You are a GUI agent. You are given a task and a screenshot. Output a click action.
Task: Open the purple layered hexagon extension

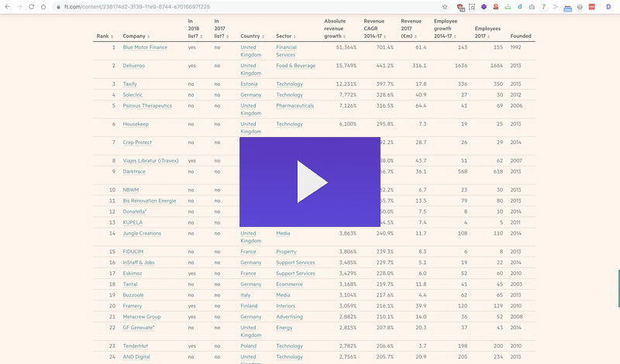click(484, 7)
